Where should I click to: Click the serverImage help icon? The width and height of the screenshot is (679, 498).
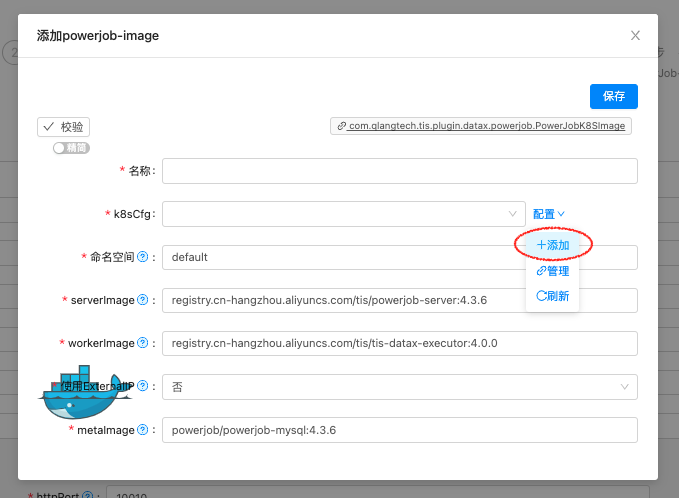click(x=142, y=300)
